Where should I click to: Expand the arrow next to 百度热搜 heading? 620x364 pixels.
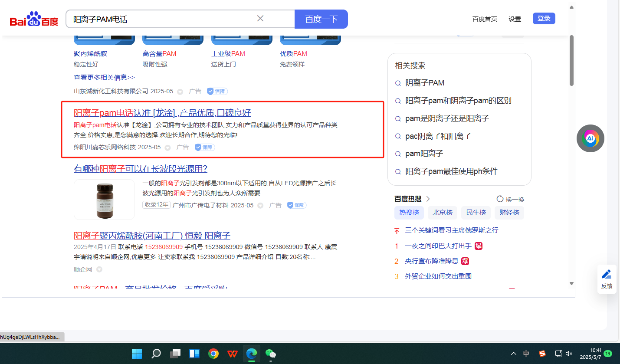click(428, 199)
